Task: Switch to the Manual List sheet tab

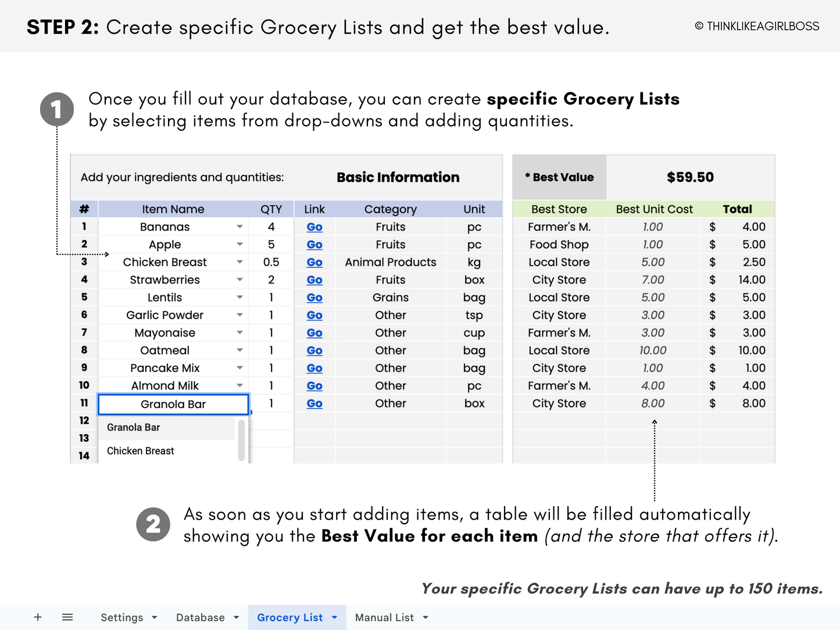Action: 385,617
